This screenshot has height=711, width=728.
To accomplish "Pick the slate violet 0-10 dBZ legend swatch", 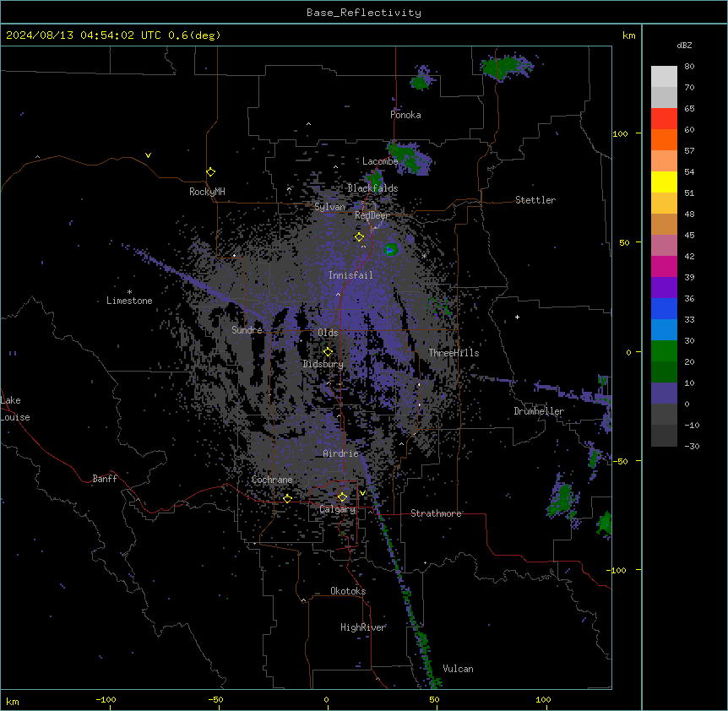I will [664, 393].
